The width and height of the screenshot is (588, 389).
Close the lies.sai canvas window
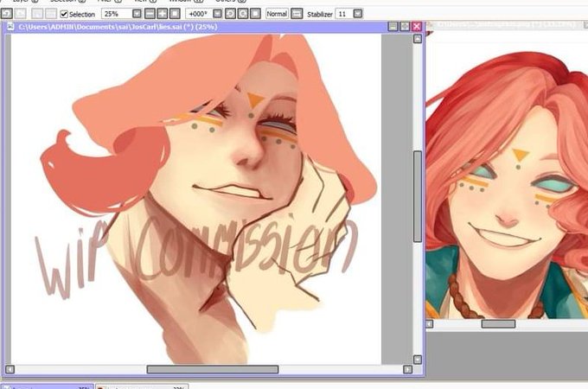[x=417, y=26]
